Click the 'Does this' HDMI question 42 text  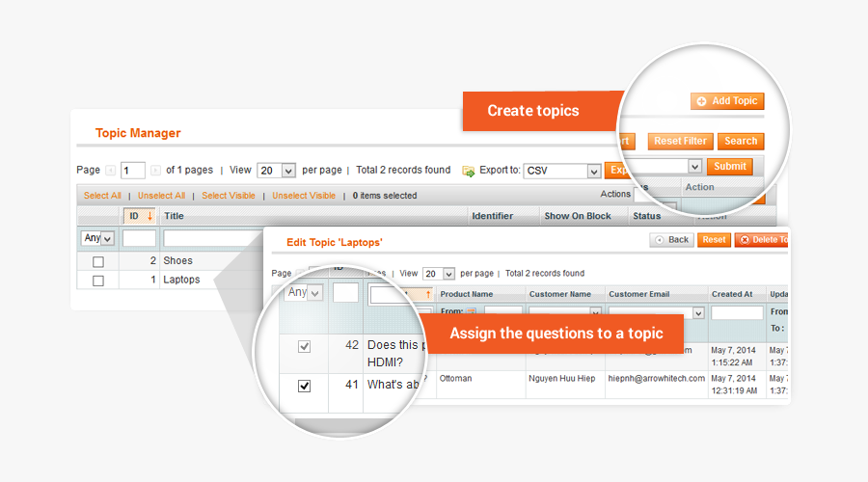point(394,353)
